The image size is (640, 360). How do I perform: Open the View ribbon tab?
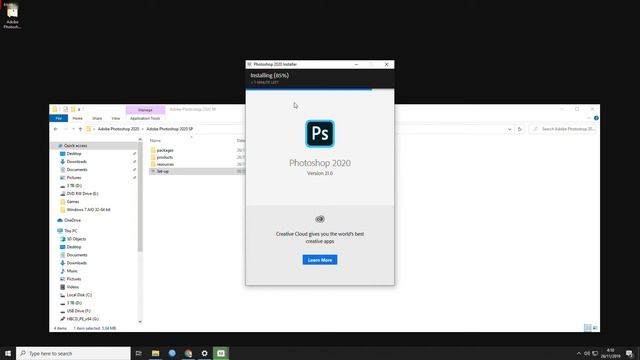pos(116,118)
